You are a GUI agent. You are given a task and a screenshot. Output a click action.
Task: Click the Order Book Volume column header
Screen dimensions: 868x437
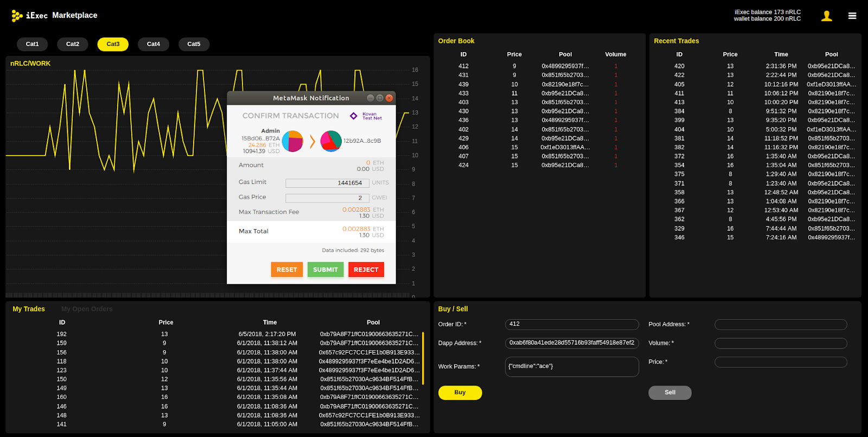point(616,54)
